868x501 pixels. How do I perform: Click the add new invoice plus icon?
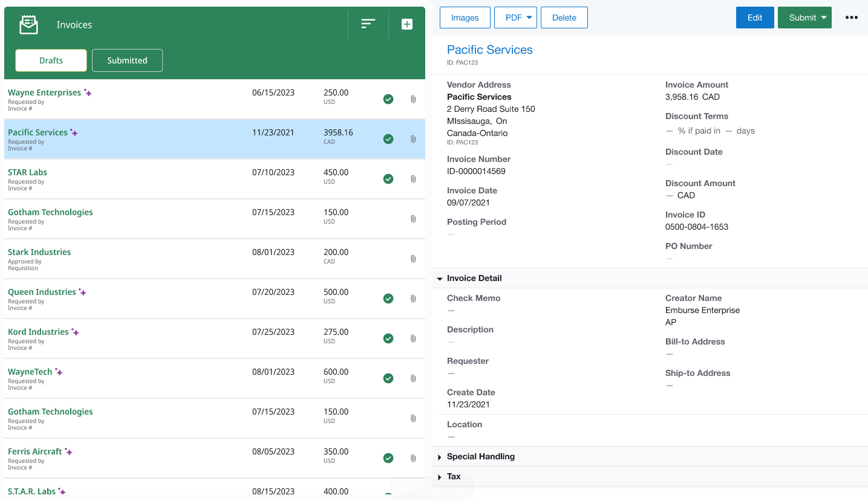click(x=407, y=24)
